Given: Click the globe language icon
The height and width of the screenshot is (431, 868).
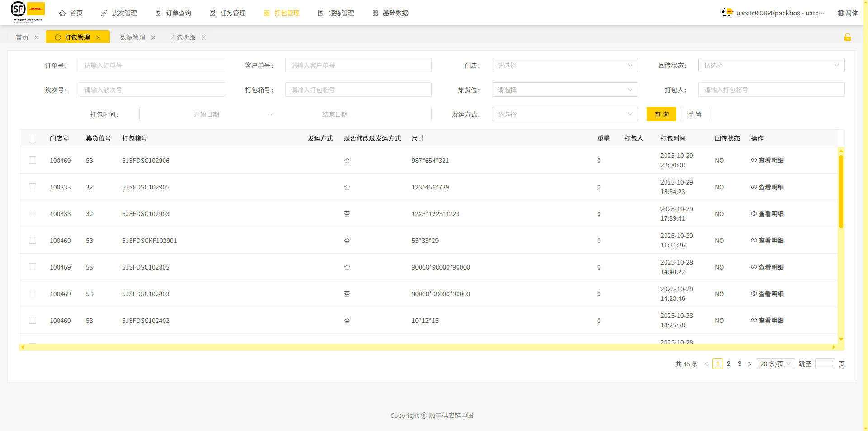Looking at the screenshot, I should click(841, 13).
